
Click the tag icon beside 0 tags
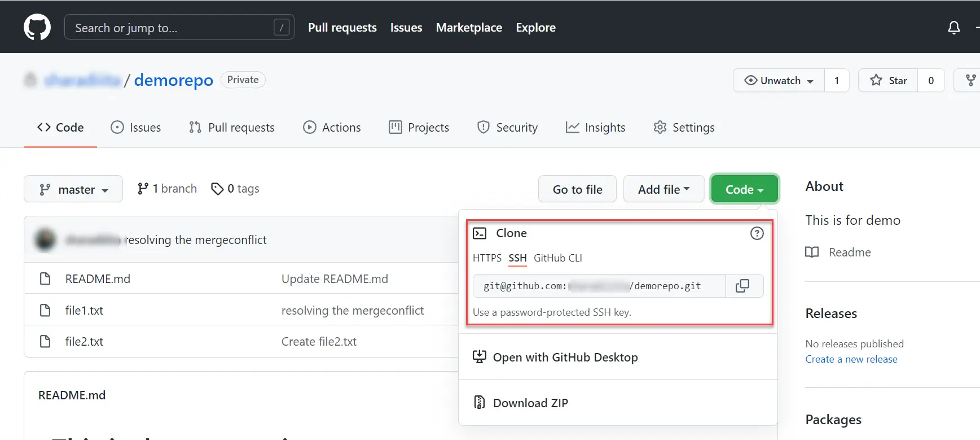coord(217,189)
